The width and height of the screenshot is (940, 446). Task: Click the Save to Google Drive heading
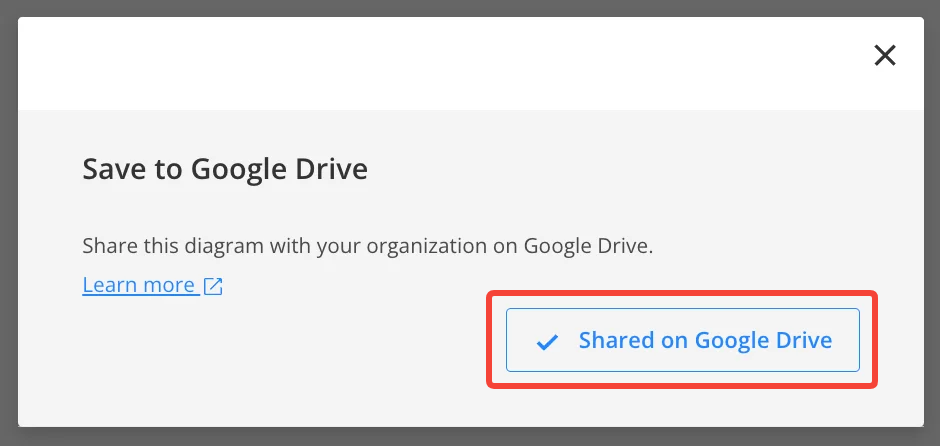[225, 169]
